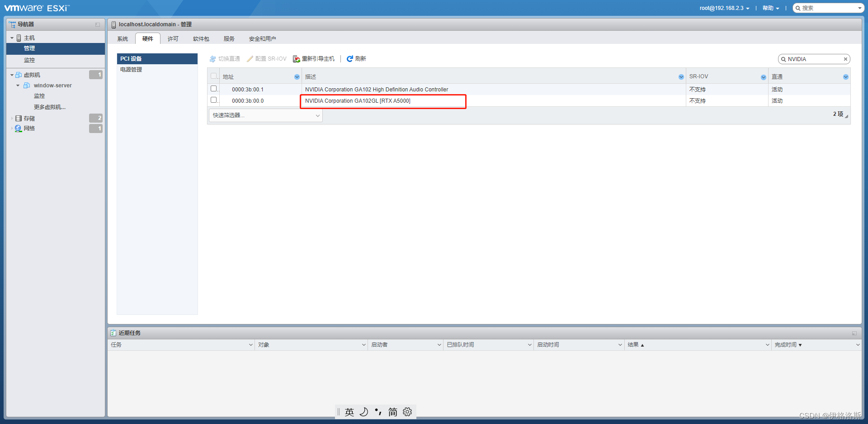Select Power Management (电源管理) in side list

tap(131, 70)
